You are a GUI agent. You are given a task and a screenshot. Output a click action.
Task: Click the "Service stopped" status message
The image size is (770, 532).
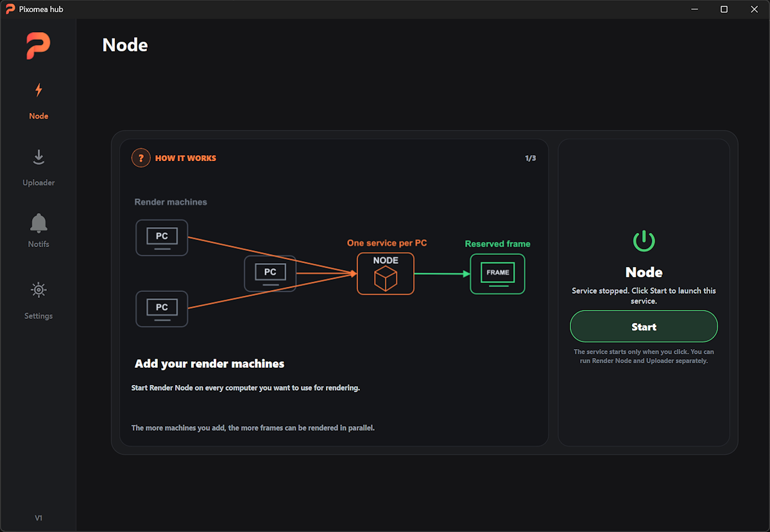tap(644, 296)
